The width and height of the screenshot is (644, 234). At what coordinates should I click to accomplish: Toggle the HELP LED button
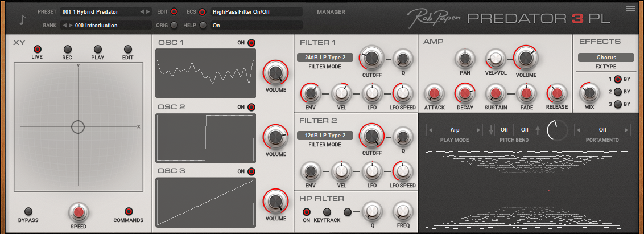(203, 25)
